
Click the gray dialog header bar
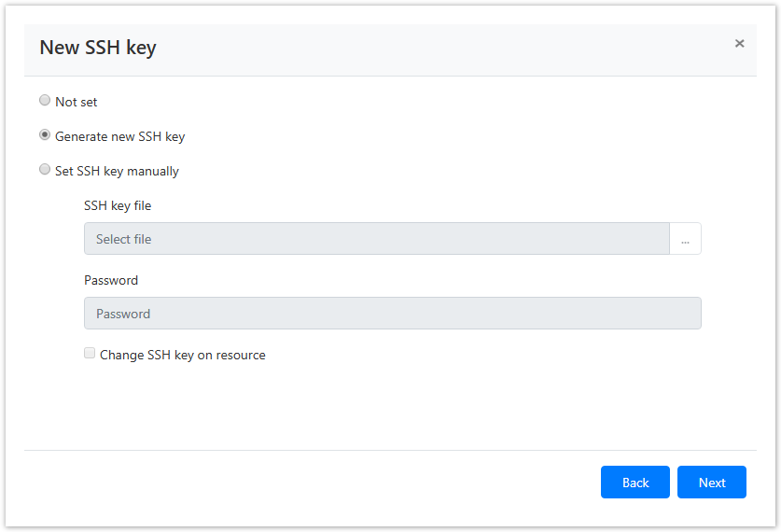point(420,49)
